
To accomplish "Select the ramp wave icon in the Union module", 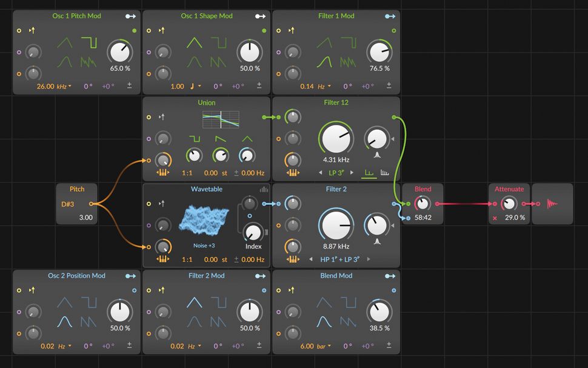I will tap(220, 138).
